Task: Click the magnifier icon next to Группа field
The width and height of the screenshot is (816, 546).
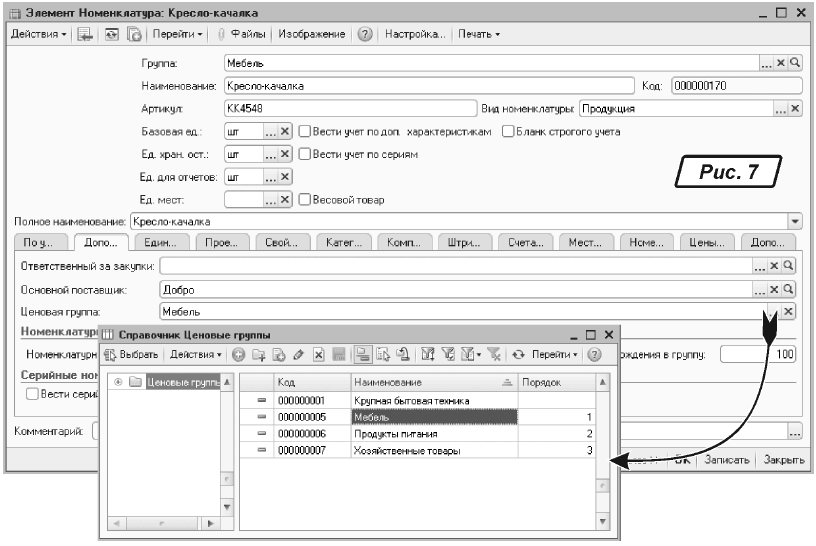Action: point(796,63)
